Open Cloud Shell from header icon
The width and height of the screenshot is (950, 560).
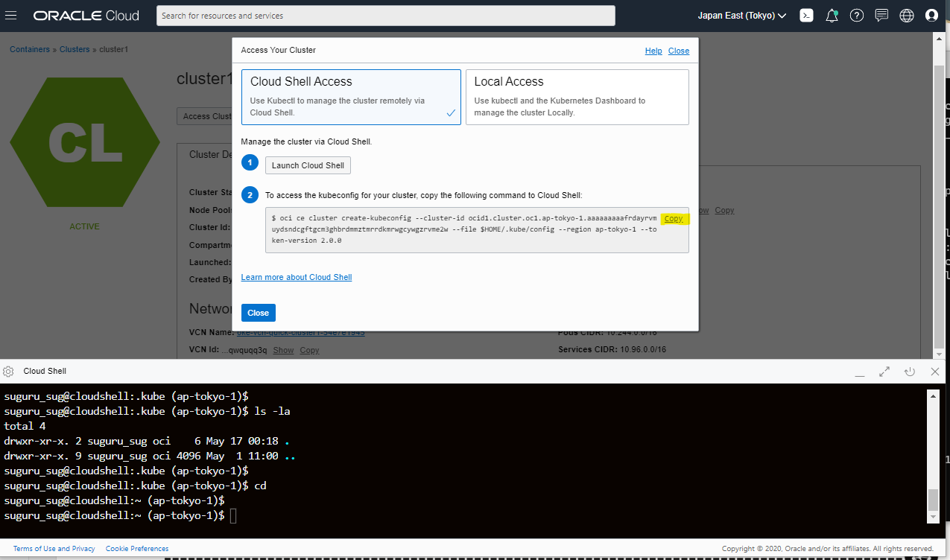[x=806, y=15]
